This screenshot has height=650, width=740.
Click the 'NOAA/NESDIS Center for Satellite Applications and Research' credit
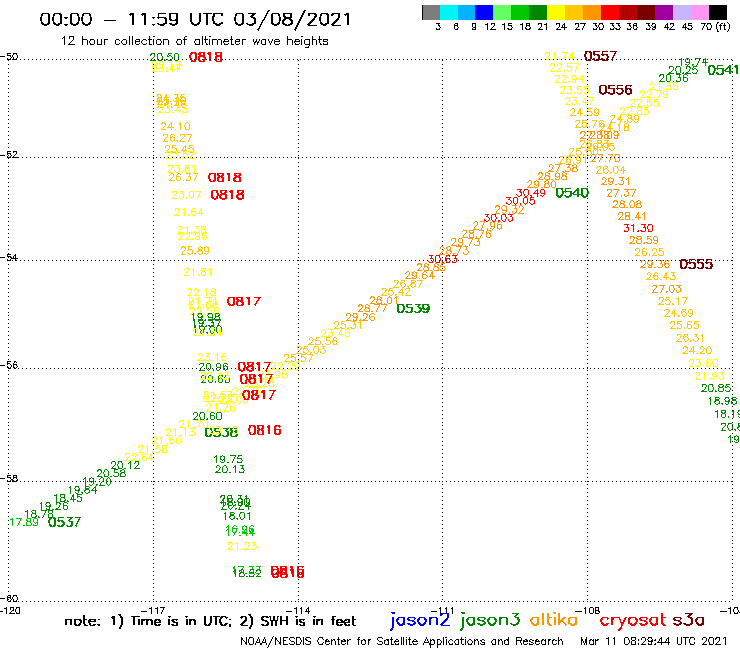point(402,642)
